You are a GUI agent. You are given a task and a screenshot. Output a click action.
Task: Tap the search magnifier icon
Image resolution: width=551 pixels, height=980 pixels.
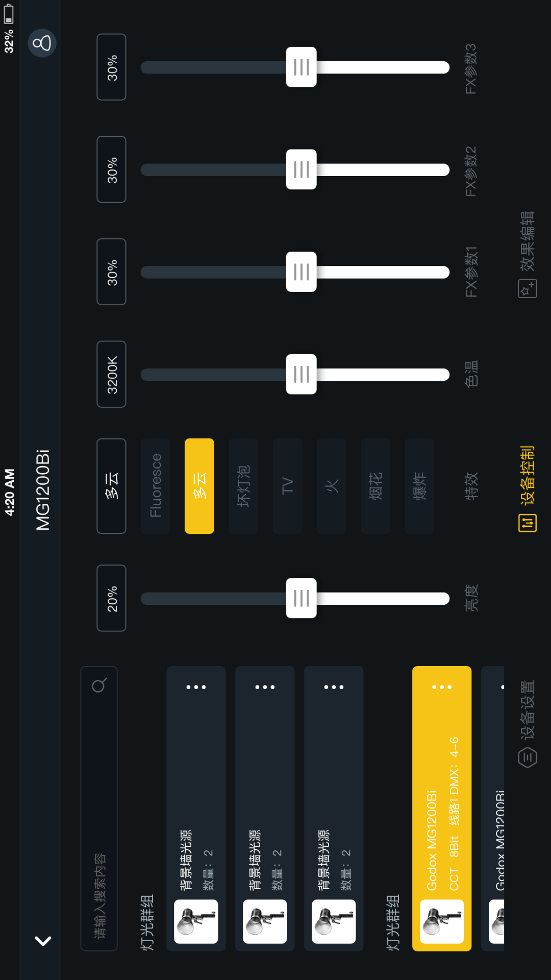coord(99,685)
